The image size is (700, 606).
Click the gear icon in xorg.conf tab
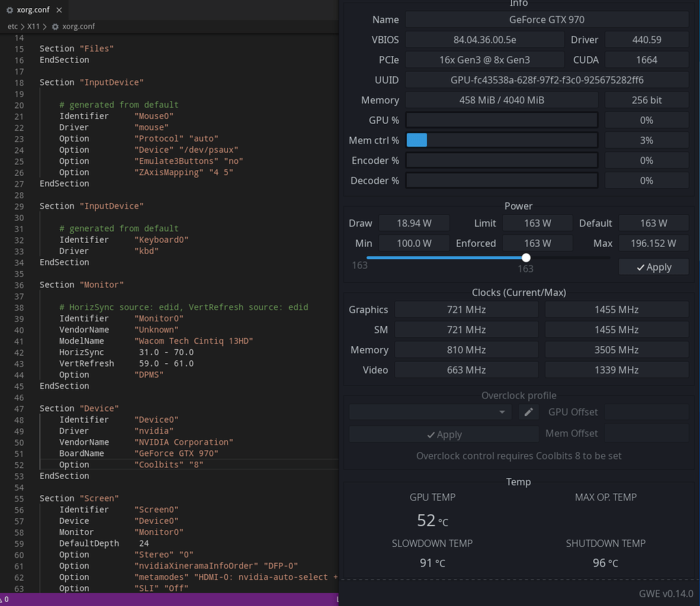pos(9,11)
